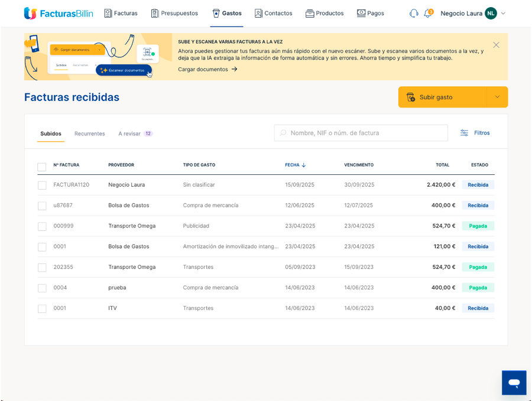Click the Pagos menu icon
This screenshot has width=532, height=401.
tap(361, 13)
